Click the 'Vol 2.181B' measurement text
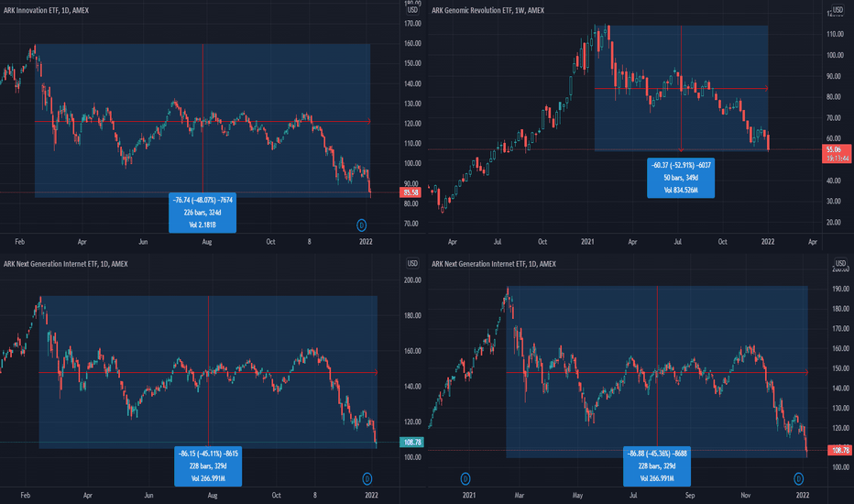This screenshot has width=854, height=504. click(203, 225)
